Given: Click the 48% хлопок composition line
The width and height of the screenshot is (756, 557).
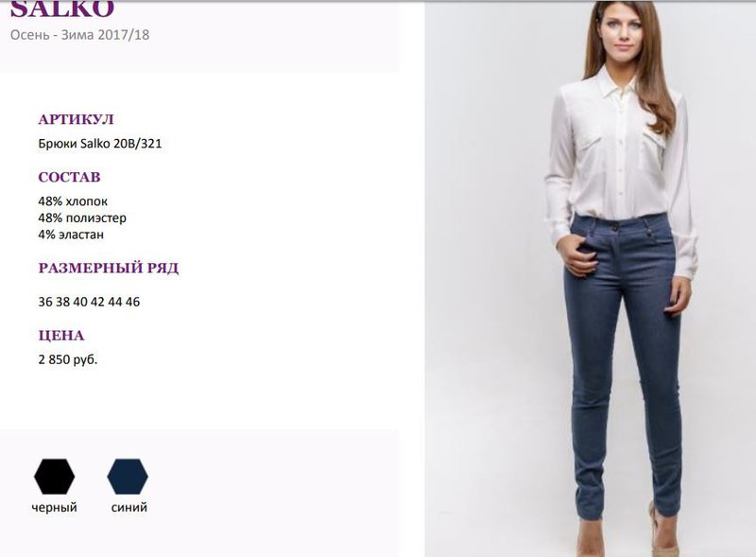Looking at the screenshot, I should coord(73,201).
